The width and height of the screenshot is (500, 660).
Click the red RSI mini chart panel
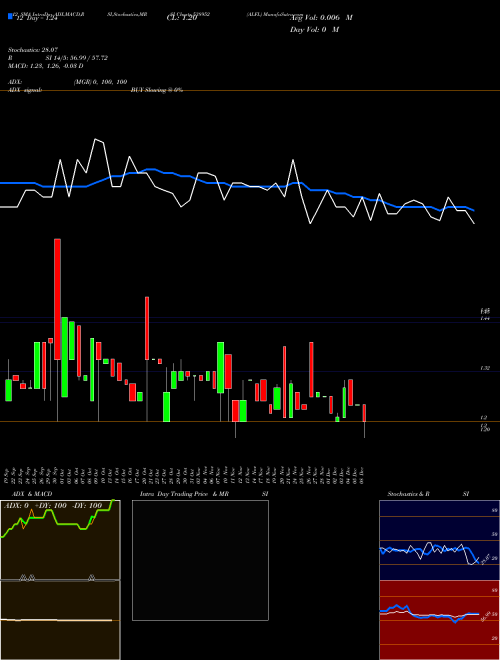pyautogui.click(x=439, y=620)
